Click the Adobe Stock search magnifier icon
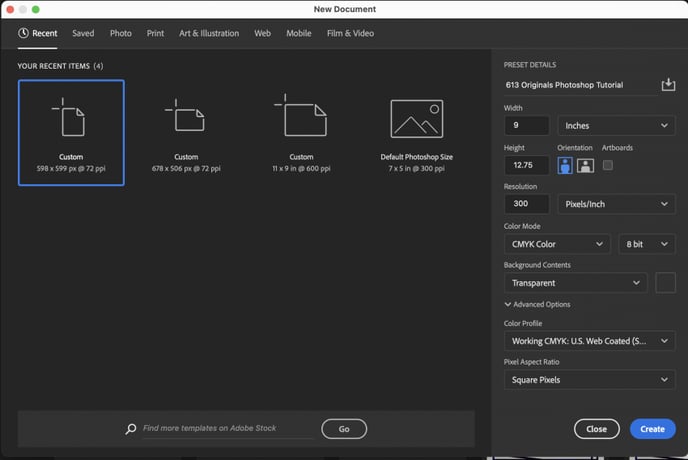The height and width of the screenshot is (460, 688). pos(130,429)
